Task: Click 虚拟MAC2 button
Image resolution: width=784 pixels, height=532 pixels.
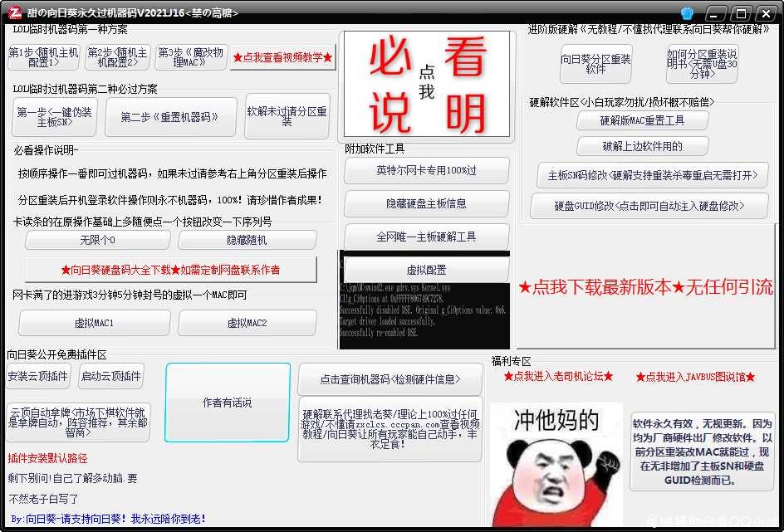Action: (247, 323)
